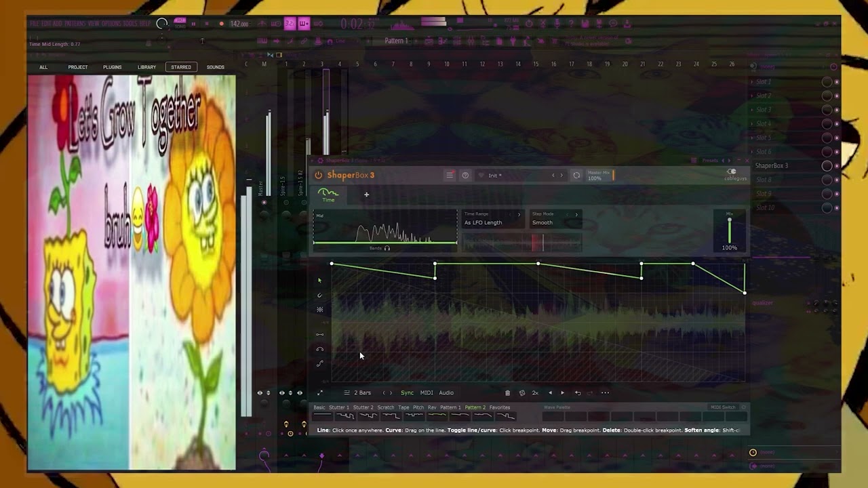This screenshot has width=868, height=488.
Task: Select the pen draw tool in editor
Action: [x=320, y=295]
